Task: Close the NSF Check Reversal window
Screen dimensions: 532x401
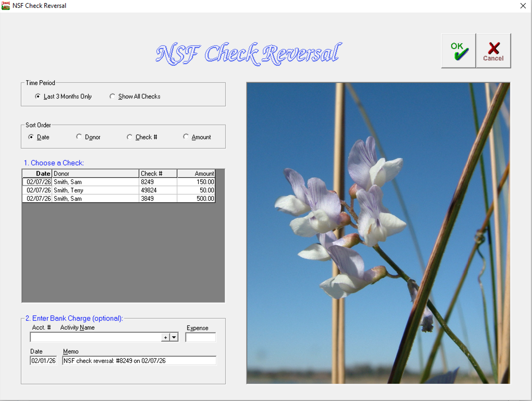Action: pyautogui.click(x=523, y=6)
